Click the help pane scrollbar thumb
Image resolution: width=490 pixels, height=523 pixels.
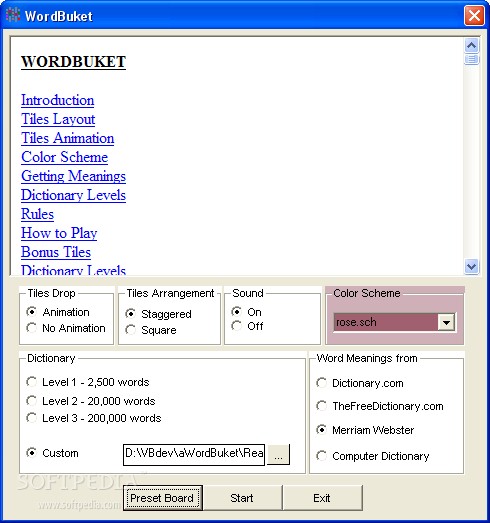click(472, 59)
